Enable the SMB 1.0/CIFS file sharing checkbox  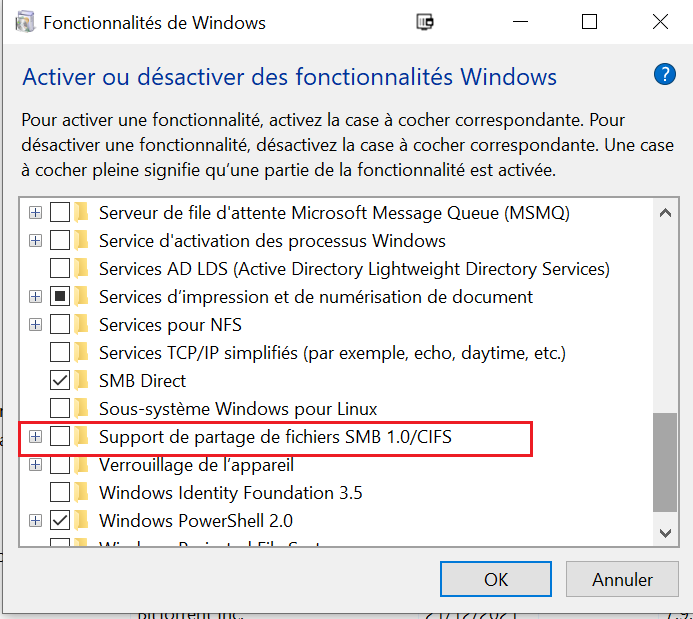coord(60,437)
